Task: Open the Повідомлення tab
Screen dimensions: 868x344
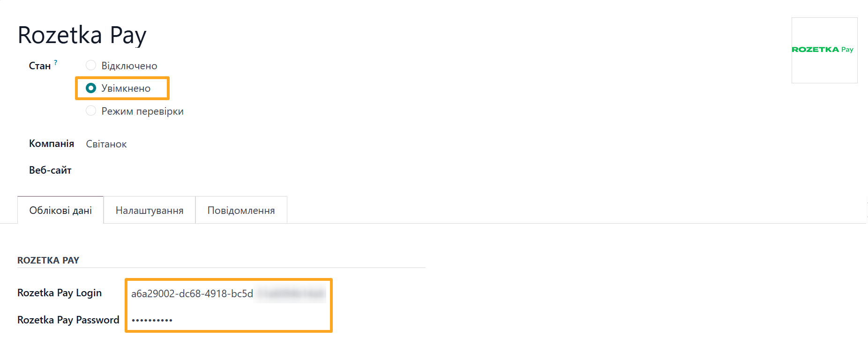Action: 240,210
